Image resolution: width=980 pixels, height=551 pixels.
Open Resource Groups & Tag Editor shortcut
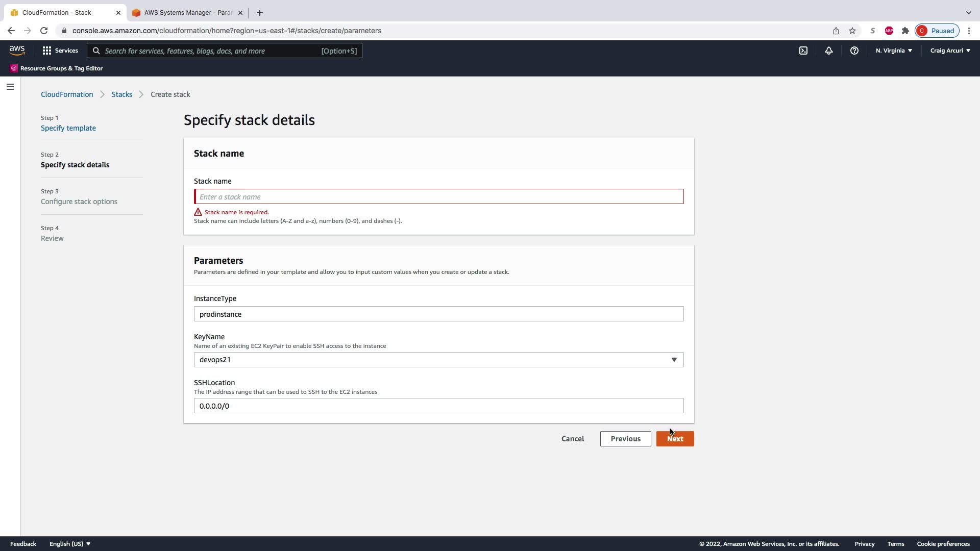click(57, 68)
